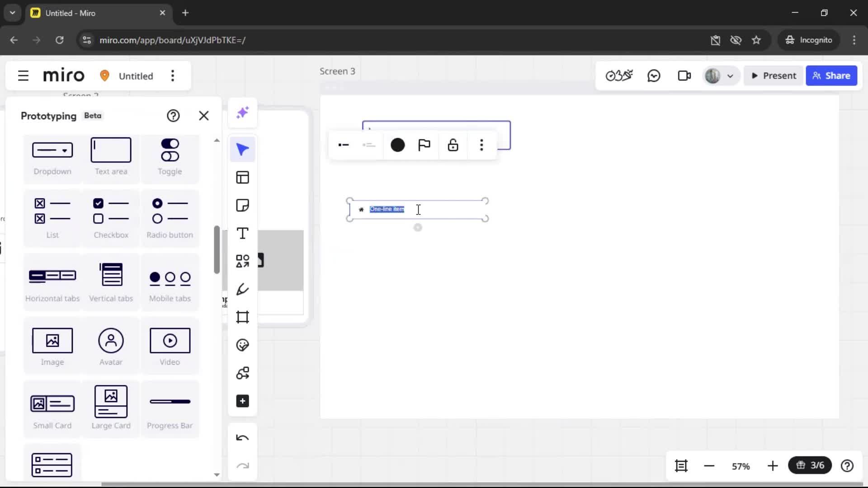Image resolution: width=868 pixels, height=488 pixels.
Task: Undo the last action
Action: pos(243,438)
